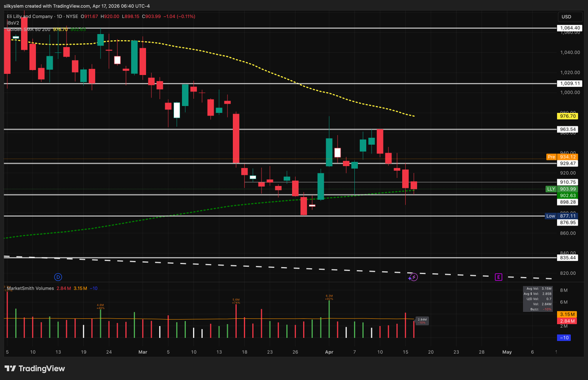Viewport: 588px width, 380px height.
Task: Click the 6.3M +92% volume spike label
Action: [x=329, y=297]
